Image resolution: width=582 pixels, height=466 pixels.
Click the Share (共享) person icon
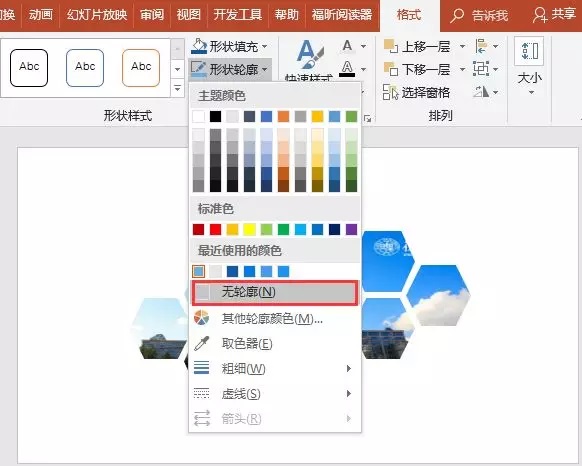[540, 15]
